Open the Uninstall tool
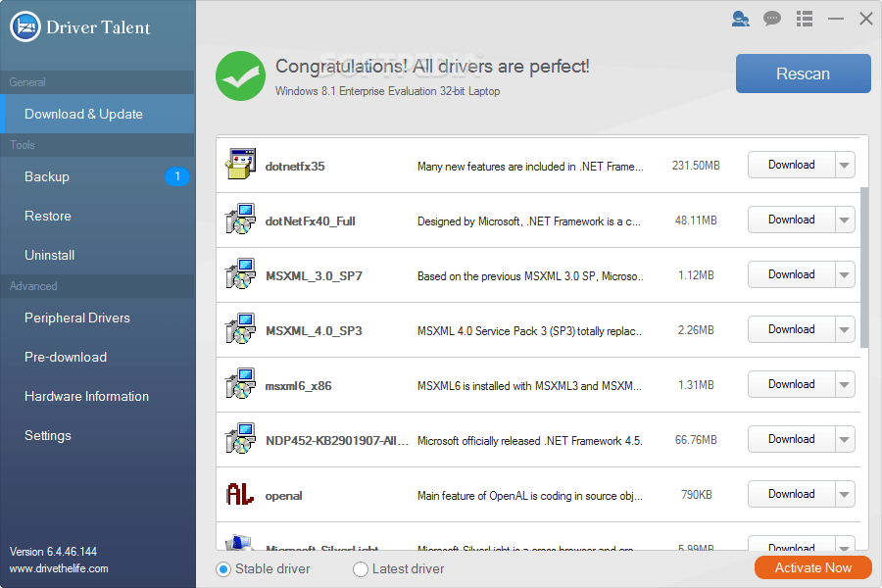 (98, 255)
